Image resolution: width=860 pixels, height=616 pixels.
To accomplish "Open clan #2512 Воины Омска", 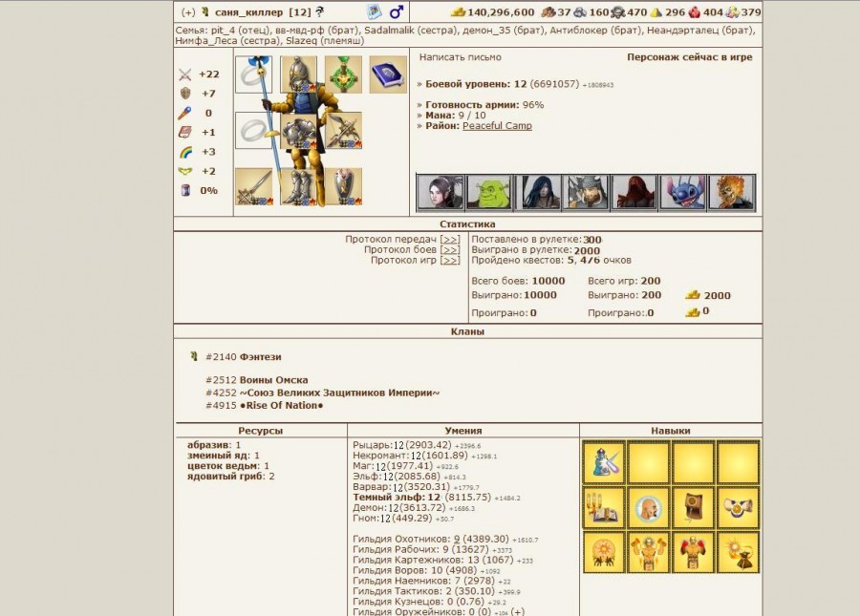I will pos(257,380).
